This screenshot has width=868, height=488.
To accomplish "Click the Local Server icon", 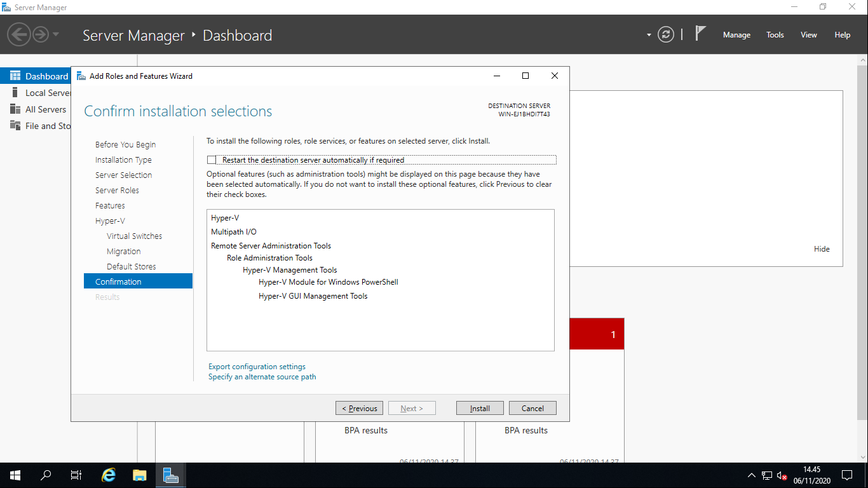I will (x=15, y=93).
